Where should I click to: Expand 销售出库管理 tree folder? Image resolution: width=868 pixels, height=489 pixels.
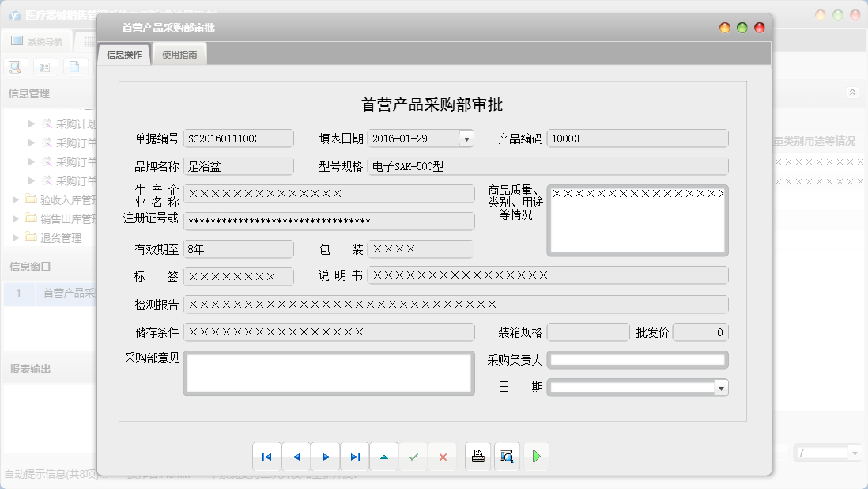pyautogui.click(x=16, y=218)
